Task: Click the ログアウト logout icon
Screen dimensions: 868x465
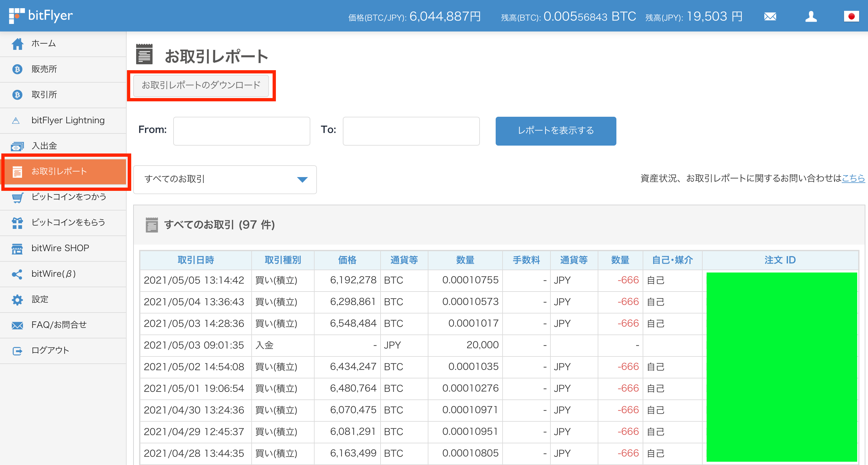Action: 17,351
